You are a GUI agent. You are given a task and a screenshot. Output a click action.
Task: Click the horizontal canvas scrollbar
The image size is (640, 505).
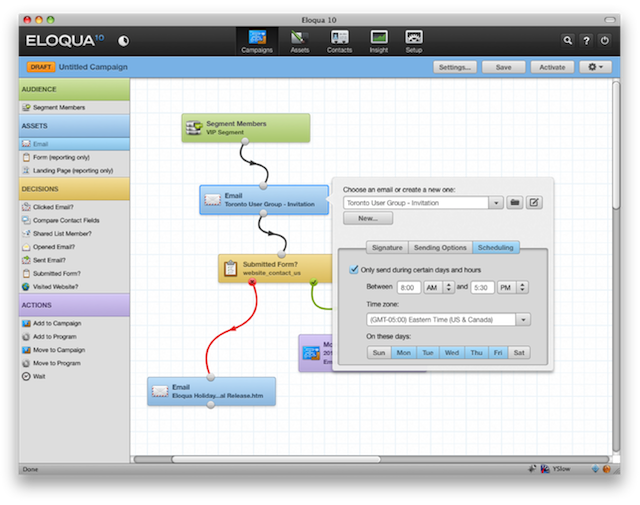pyautogui.click(x=276, y=459)
